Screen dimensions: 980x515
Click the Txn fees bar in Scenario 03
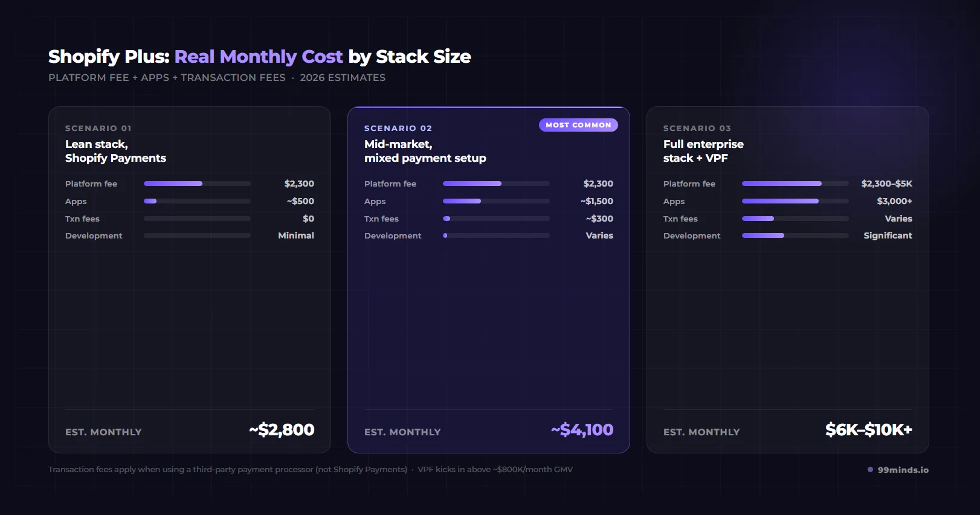(795, 219)
